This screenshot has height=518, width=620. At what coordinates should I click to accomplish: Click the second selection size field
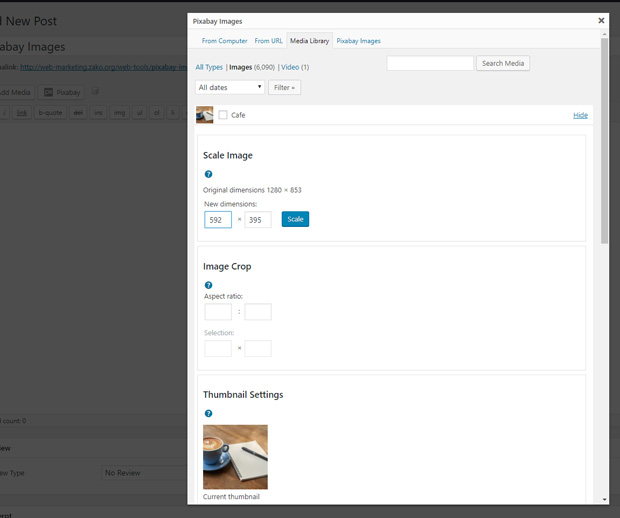coord(258,348)
